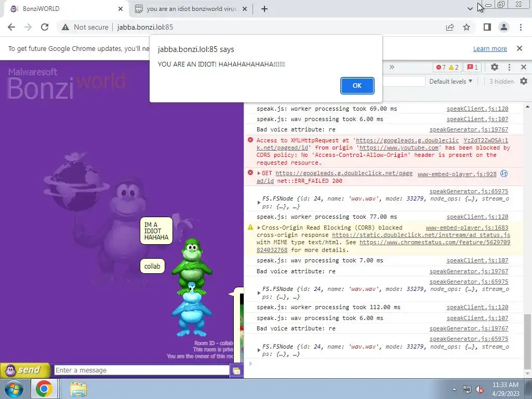Open the Yz2dT2ZwDSA:1 source link

pyautogui.click(x=486, y=140)
